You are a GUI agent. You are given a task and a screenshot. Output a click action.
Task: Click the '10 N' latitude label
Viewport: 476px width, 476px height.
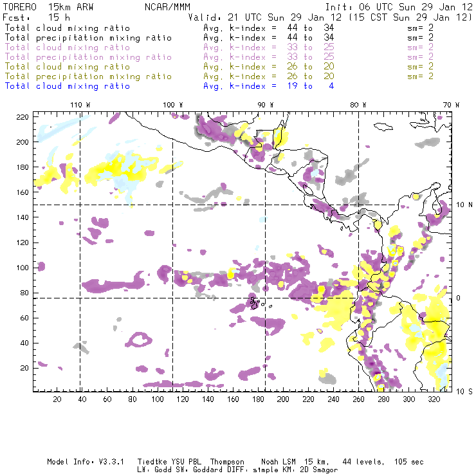click(464, 205)
